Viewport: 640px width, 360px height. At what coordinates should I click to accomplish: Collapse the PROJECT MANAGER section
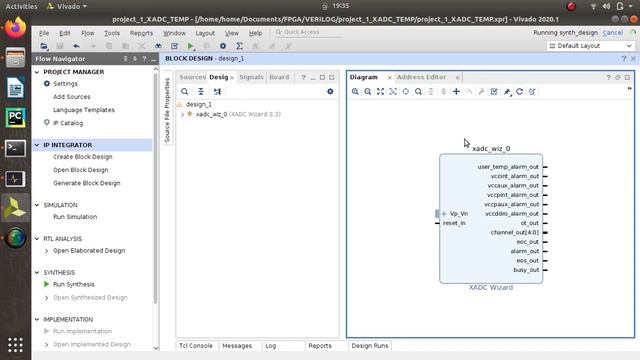37,72
